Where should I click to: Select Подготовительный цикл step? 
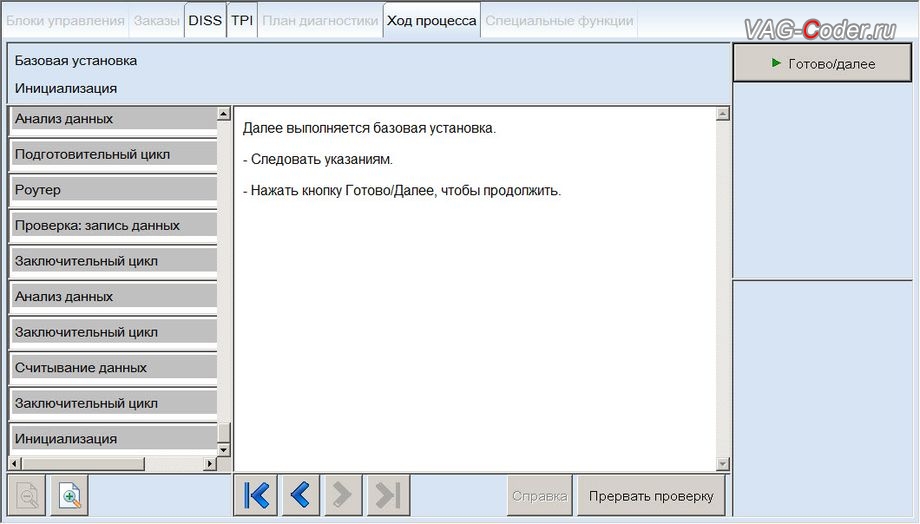tap(114, 154)
